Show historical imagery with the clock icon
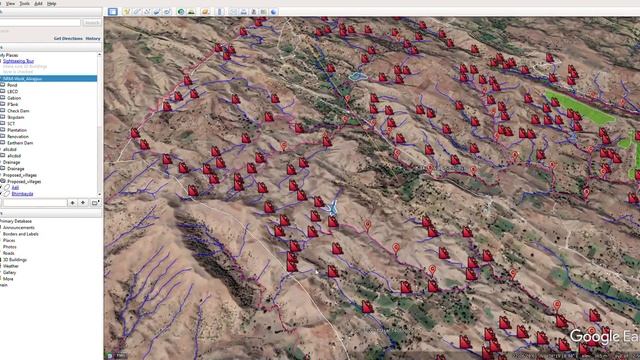Image resolution: width=640 pixels, height=360 pixels. click(x=181, y=11)
